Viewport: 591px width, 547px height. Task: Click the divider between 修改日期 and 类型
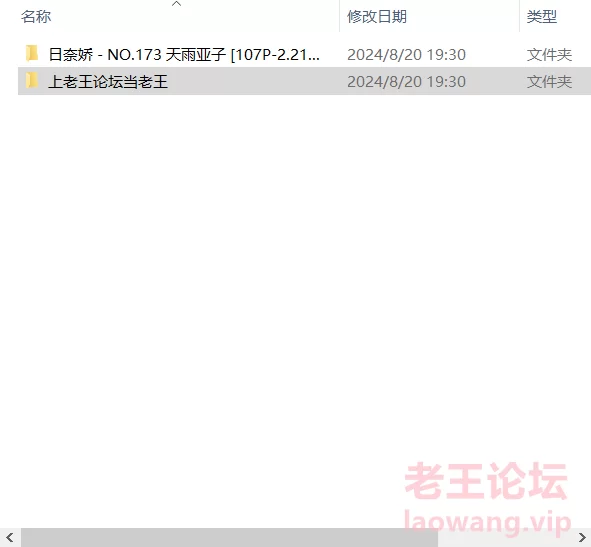519,16
